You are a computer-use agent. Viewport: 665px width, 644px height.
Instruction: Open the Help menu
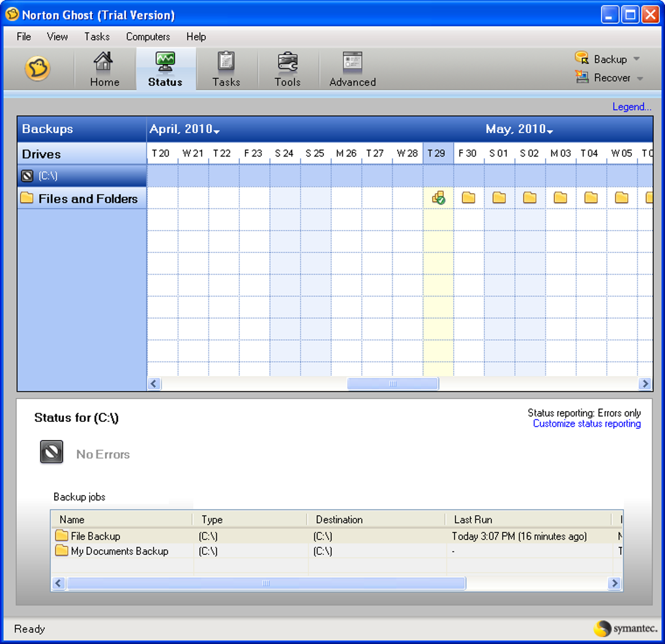click(x=196, y=37)
